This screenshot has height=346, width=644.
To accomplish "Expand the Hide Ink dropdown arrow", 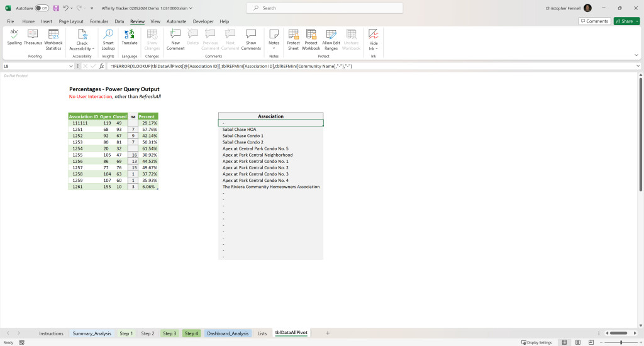I will (377, 48).
